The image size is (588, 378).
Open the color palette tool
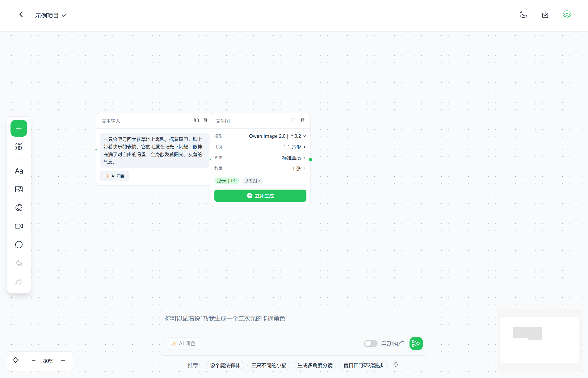coord(19,208)
